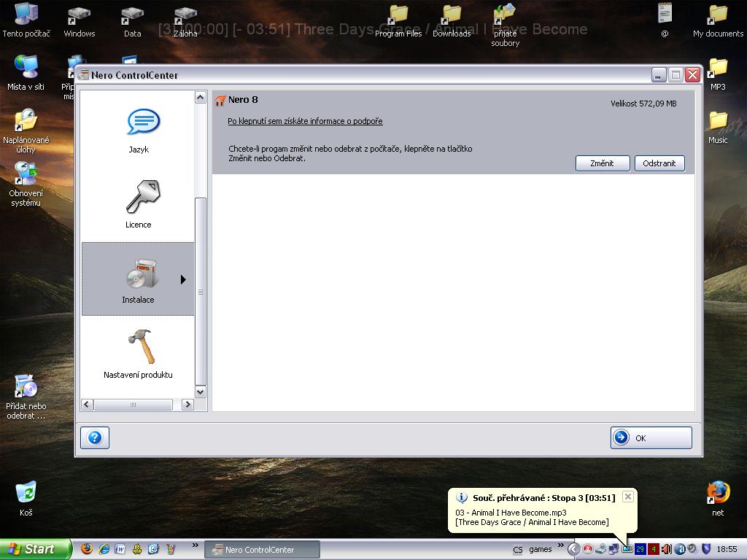Expand the quick launch overflow chevron
Viewport: 747px width, 560px height.
[196, 545]
